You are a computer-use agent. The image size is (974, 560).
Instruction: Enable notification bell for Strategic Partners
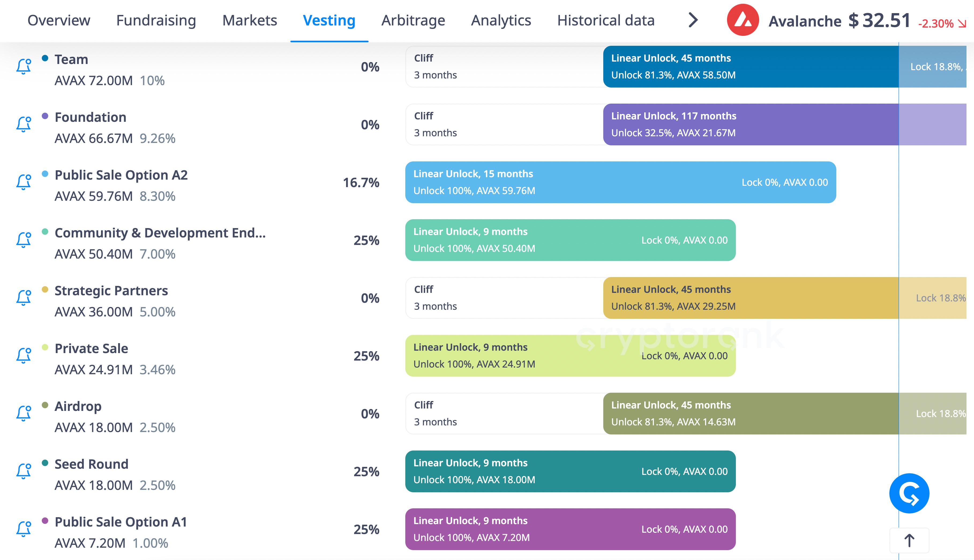[24, 298]
